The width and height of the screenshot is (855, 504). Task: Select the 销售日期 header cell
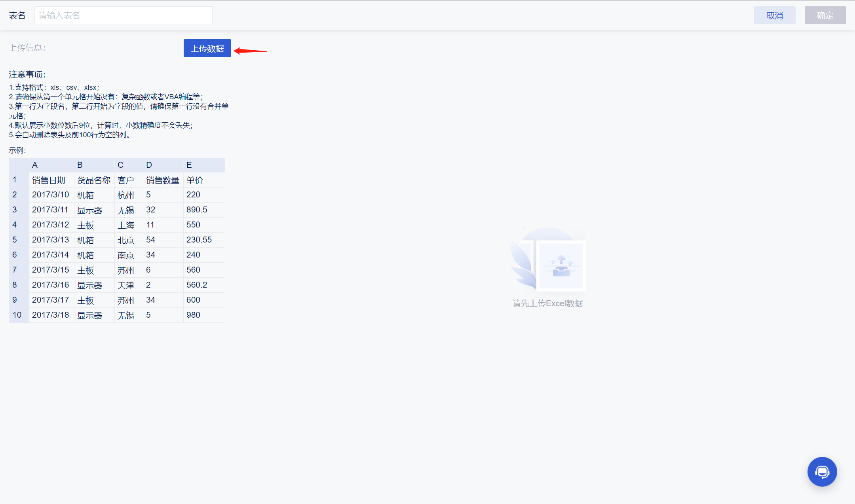coord(49,180)
